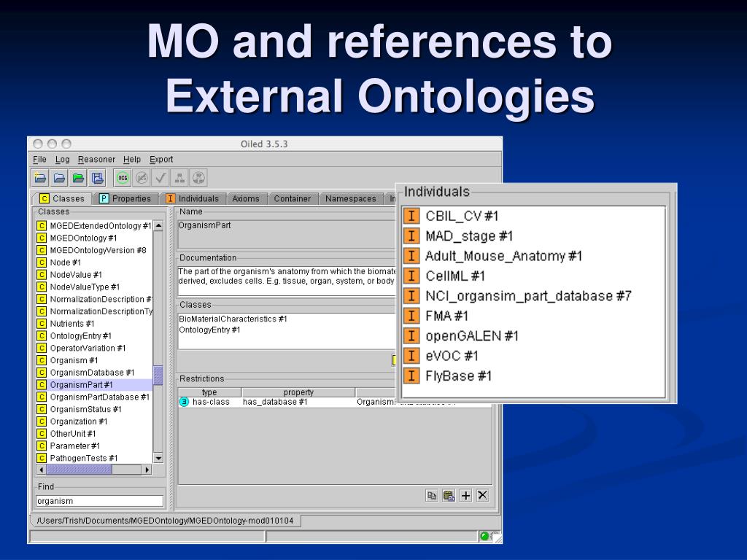Viewport: 747px width, 560px height.
Task: Click the orange I icon beside FlyBase #1
Action: click(x=411, y=376)
